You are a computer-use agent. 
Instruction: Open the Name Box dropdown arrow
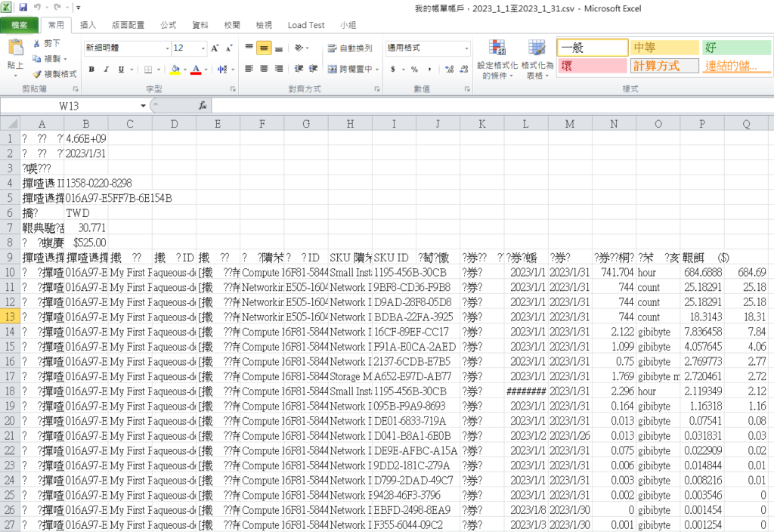point(143,106)
